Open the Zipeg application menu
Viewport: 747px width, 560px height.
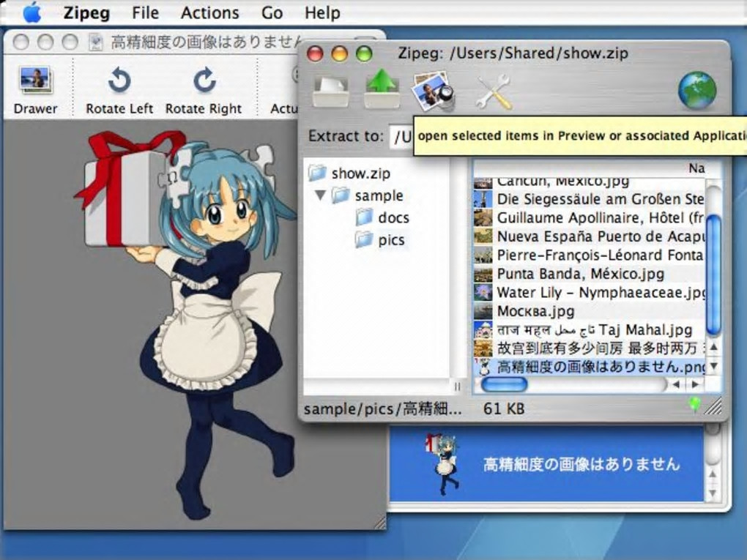coord(86,12)
